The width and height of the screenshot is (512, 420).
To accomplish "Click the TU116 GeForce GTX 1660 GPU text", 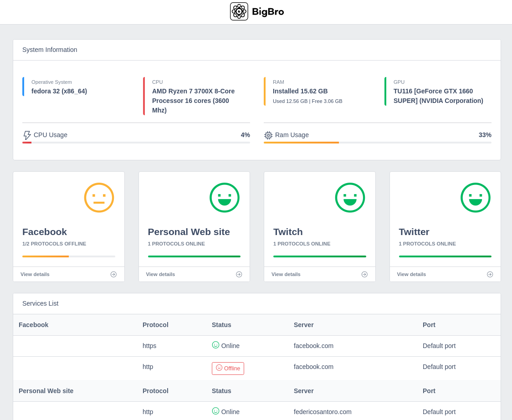I will [438, 96].
